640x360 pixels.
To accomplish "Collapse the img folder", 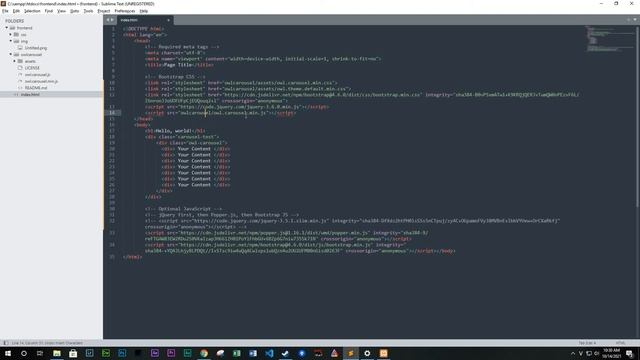I will [x=11, y=41].
